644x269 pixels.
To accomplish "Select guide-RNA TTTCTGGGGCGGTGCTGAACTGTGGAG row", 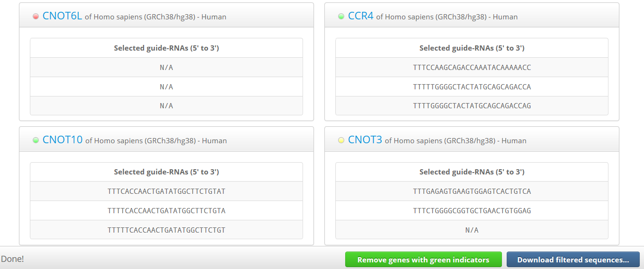I will coord(472,211).
